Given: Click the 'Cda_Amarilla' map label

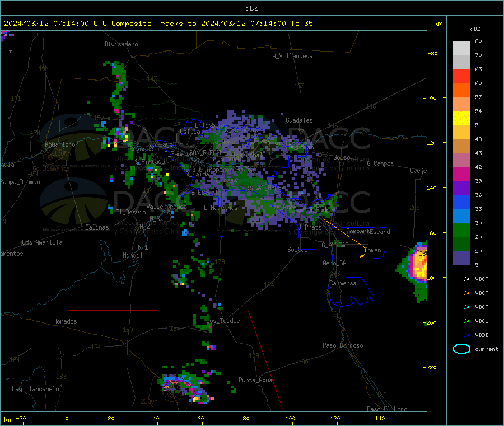Looking at the screenshot, I should pyautogui.click(x=42, y=242).
